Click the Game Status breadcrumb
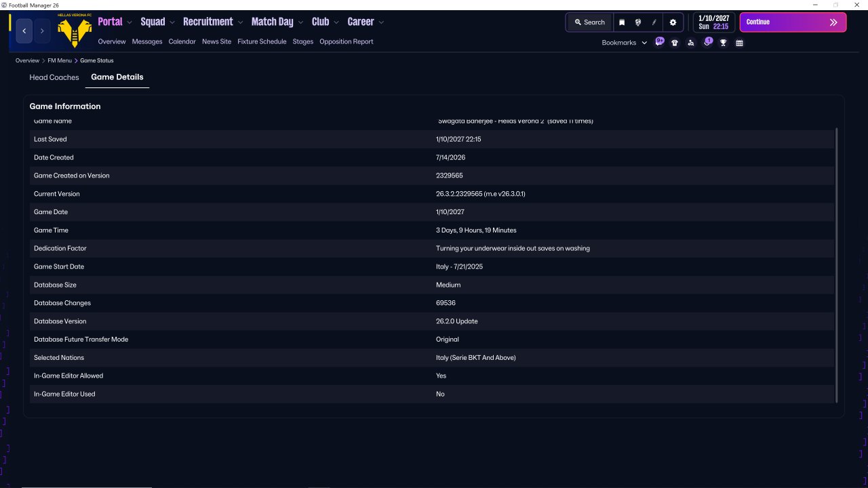This screenshot has width=868, height=488. (97, 60)
